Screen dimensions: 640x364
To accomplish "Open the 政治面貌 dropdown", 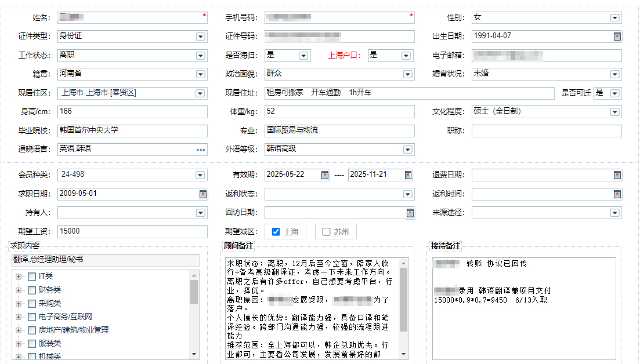I will pos(407,74).
